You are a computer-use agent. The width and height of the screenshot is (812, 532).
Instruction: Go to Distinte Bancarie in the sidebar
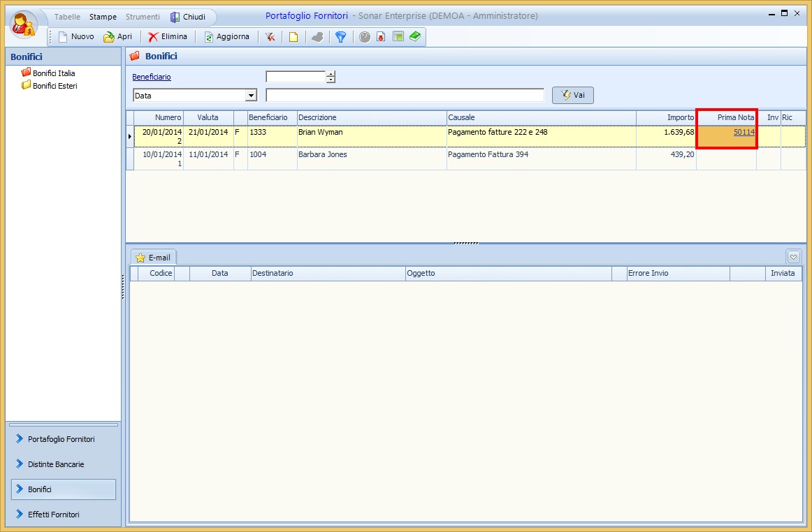pyautogui.click(x=56, y=464)
